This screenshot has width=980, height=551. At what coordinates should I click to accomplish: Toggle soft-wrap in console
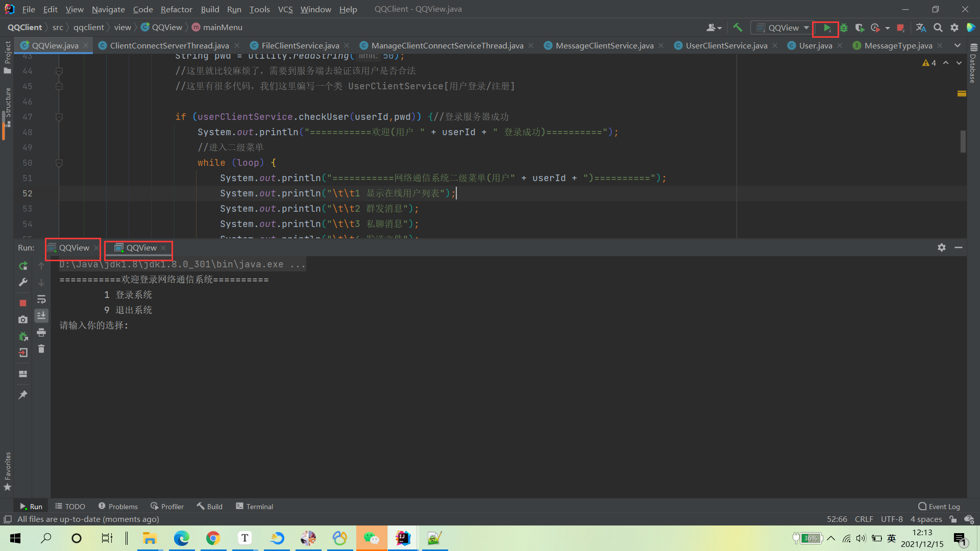click(x=41, y=299)
